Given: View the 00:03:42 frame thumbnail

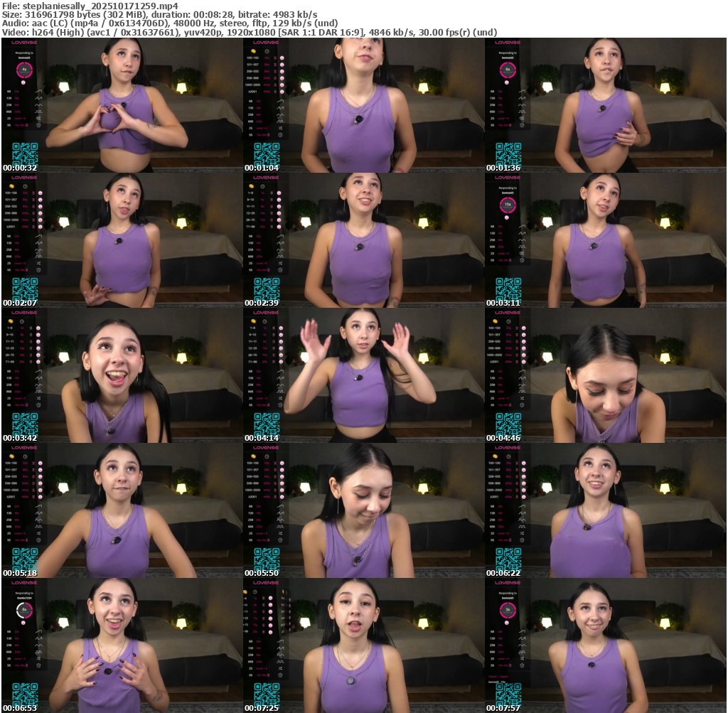Looking at the screenshot, I should coord(122,375).
